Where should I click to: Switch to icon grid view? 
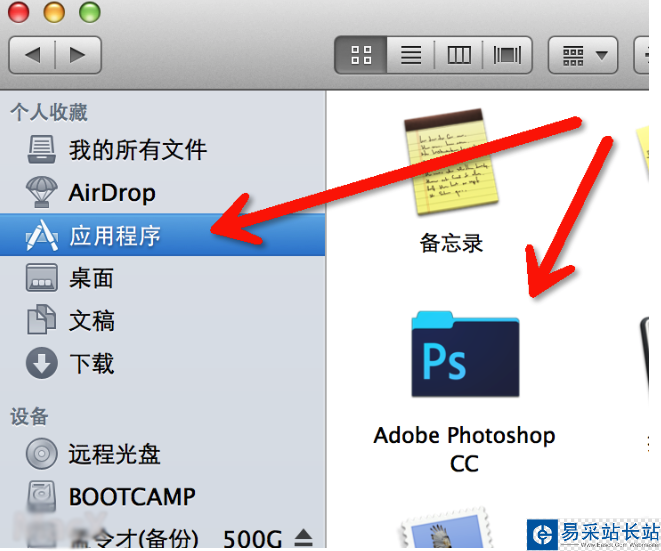(x=361, y=55)
